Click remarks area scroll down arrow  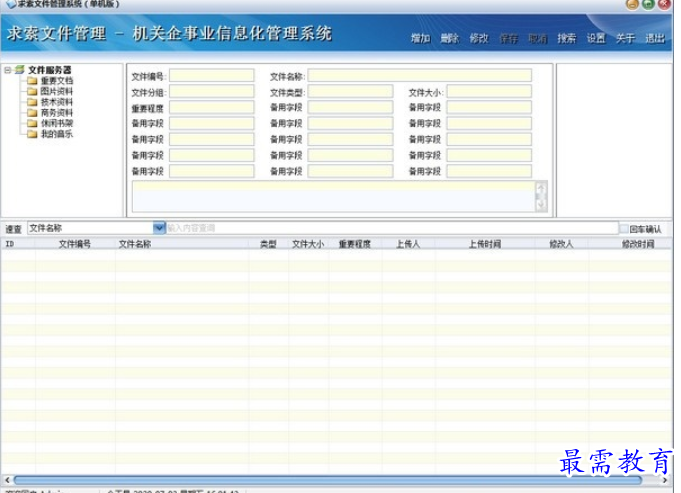541,205
